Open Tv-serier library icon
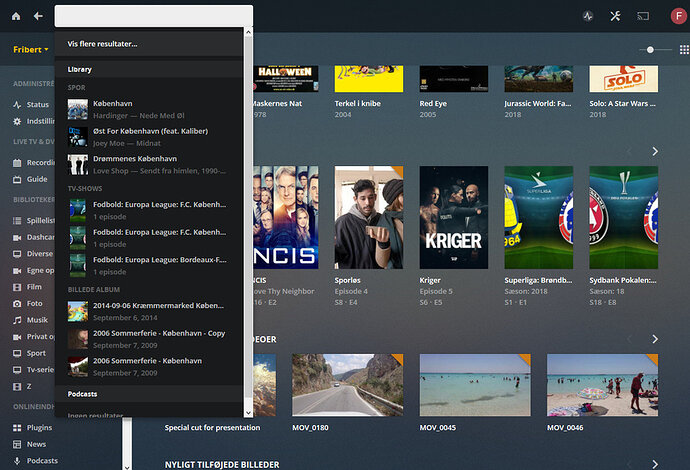The height and width of the screenshot is (470, 690). tap(17, 370)
